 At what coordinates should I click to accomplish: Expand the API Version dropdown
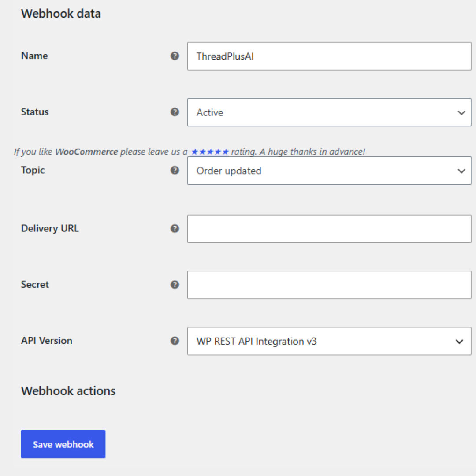coord(329,341)
